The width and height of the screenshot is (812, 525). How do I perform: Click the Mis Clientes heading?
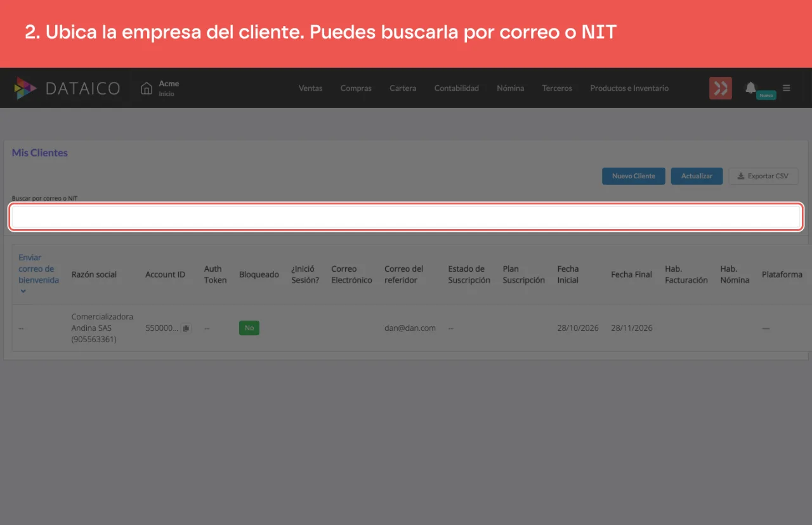[40, 153]
